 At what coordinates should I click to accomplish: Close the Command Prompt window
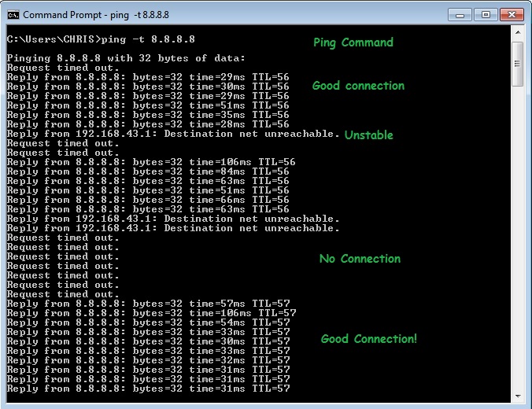512,15
